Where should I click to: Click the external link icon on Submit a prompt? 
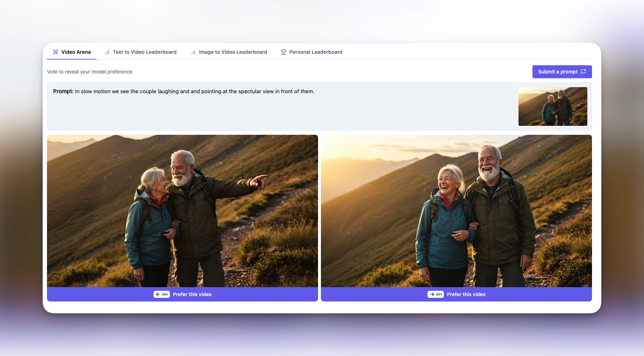coord(583,72)
